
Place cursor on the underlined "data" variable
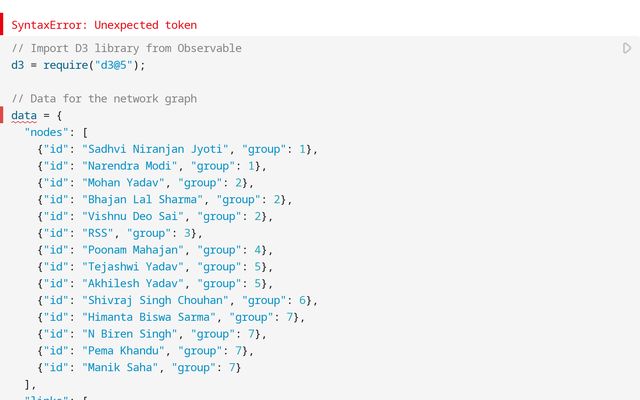point(24,115)
